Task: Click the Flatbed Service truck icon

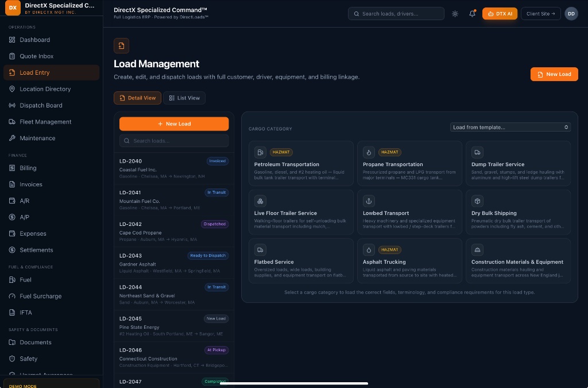Action: (x=260, y=250)
